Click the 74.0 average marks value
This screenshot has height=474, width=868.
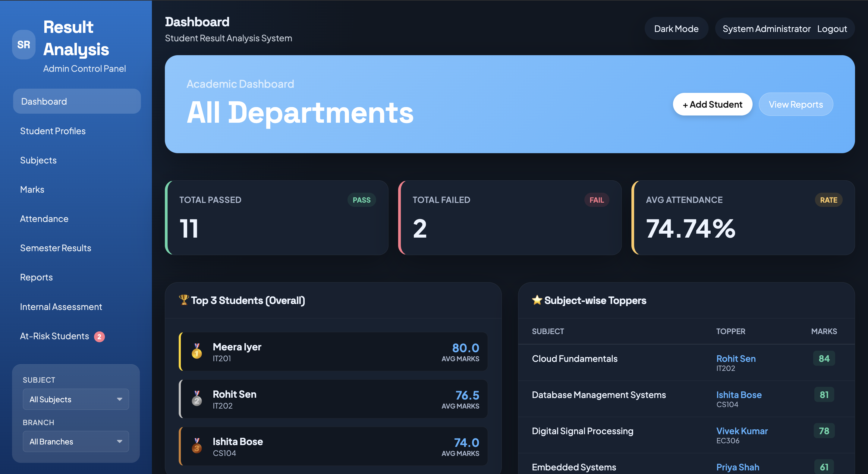click(x=466, y=442)
